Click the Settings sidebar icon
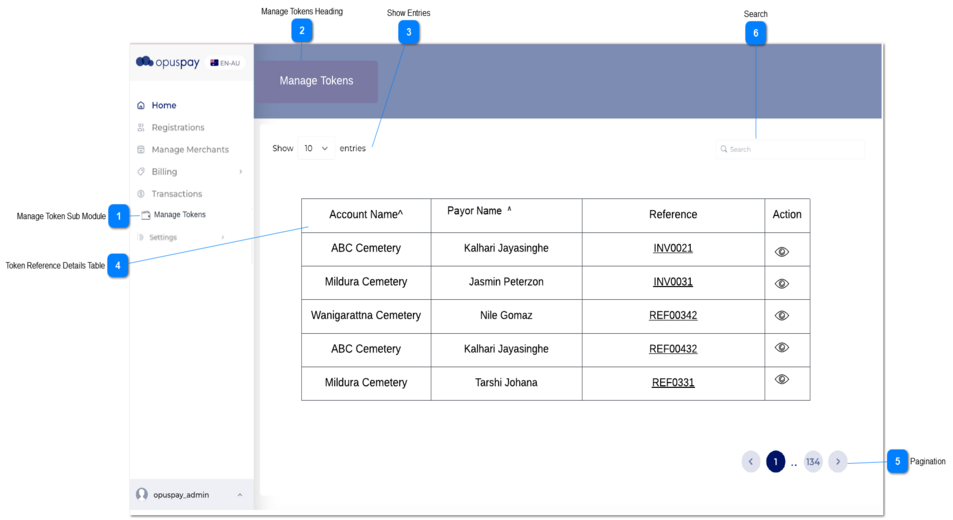 [x=141, y=238]
